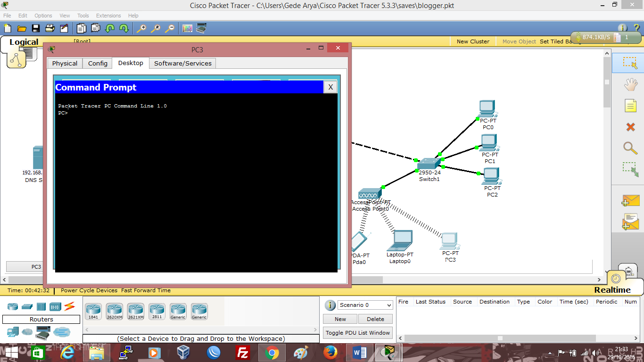Open the Extensions menu
644x362 pixels.
[108, 16]
